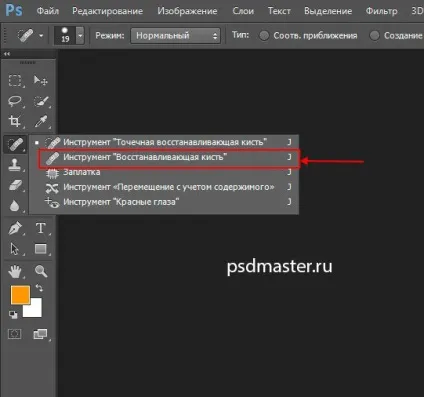424x397 pixels.
Task: Click the Photoshop Ps logo
Action: click(x=14, y=10)
